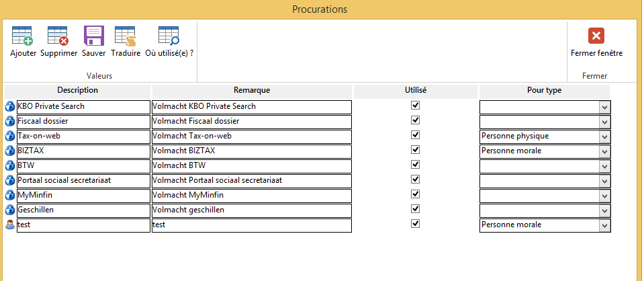644x281 pixels.
Task: Open Pour type dropdown for test row
Action: [x=604, y=225]
